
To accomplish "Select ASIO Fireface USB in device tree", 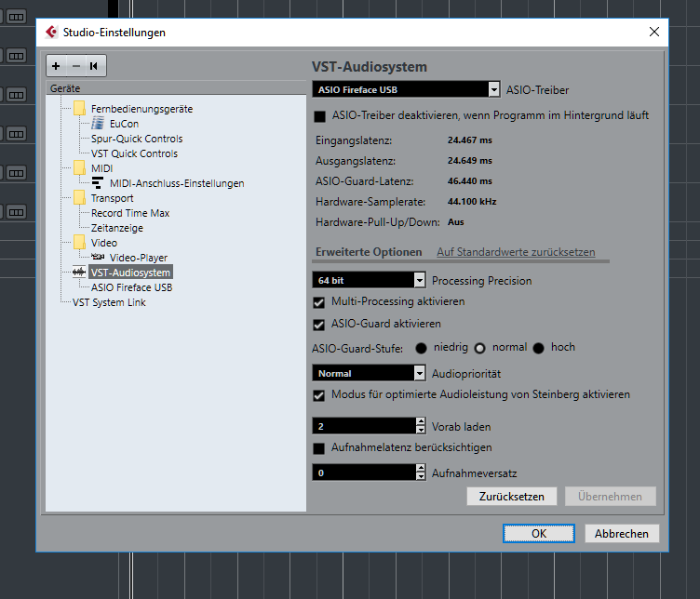I will click(131, 287).
